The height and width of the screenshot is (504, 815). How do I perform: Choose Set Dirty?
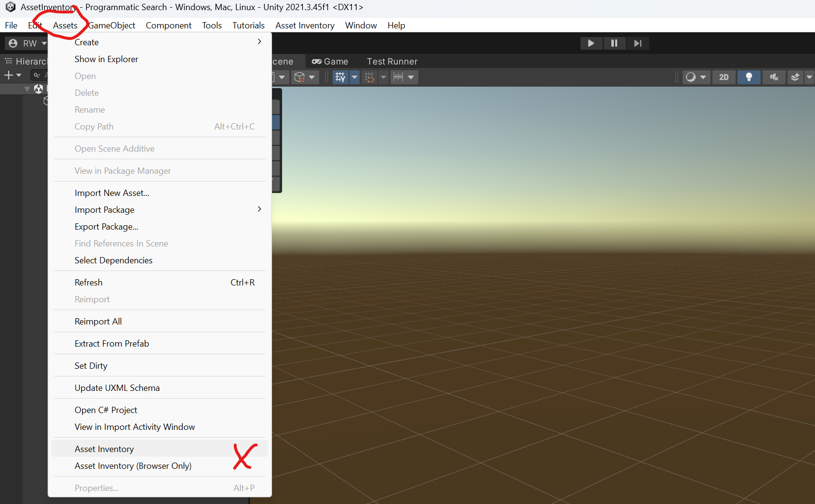(160, 365)
